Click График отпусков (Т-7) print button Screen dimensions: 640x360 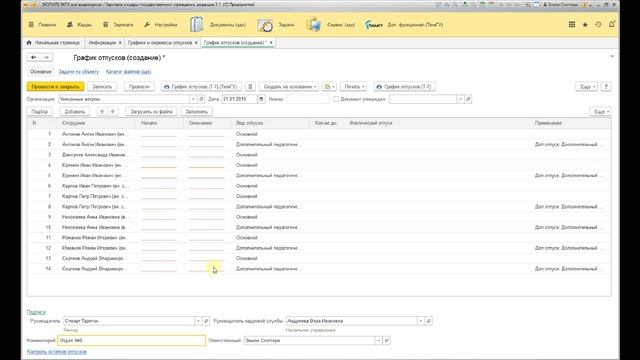click(404, 87)
